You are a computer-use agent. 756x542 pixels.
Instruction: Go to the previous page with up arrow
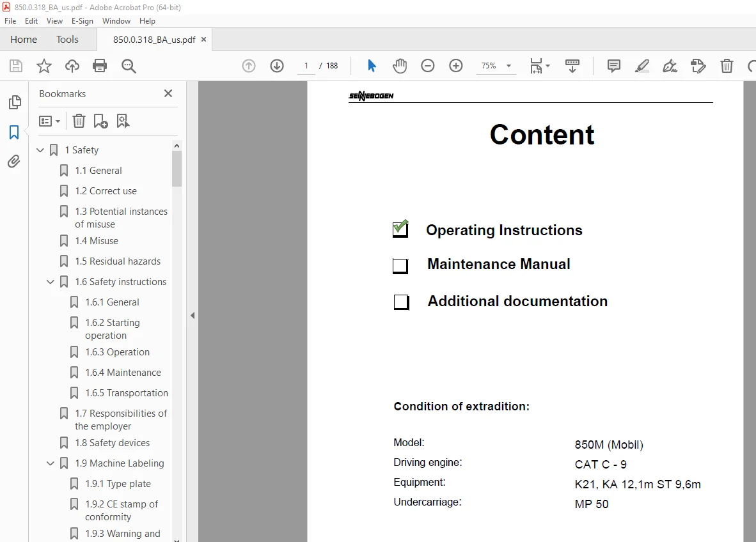pos(249,66)
